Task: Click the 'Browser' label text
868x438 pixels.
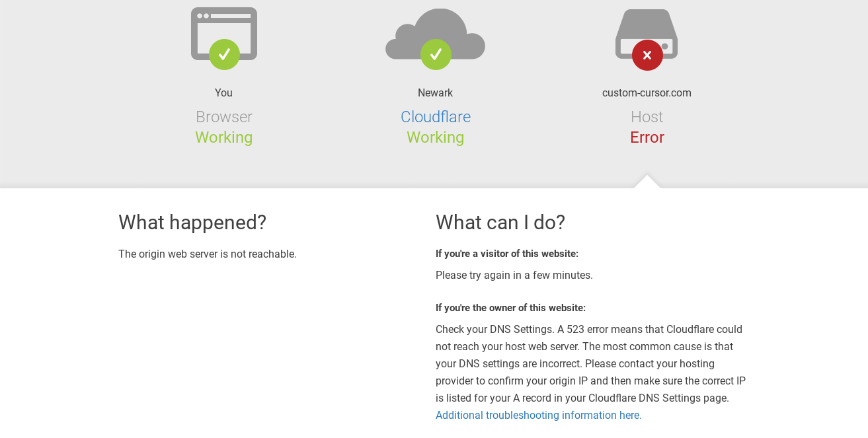Action: 224,117
